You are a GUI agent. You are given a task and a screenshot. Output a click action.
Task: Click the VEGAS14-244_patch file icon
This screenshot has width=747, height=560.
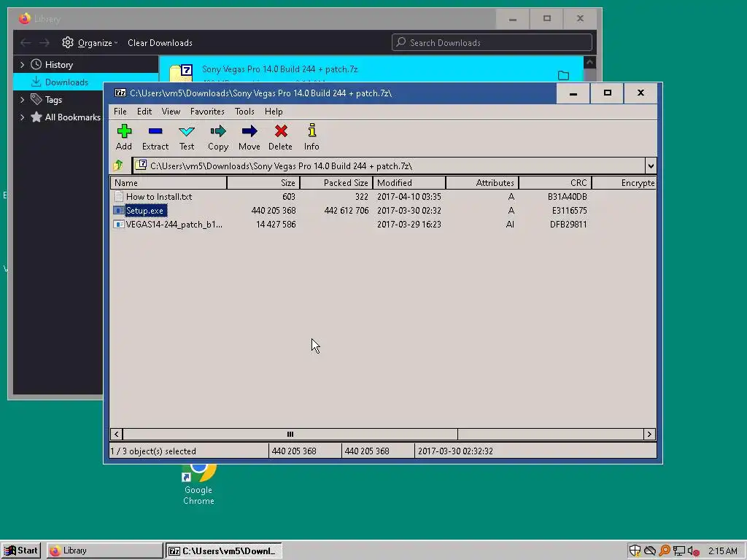[x=119, y=225]
